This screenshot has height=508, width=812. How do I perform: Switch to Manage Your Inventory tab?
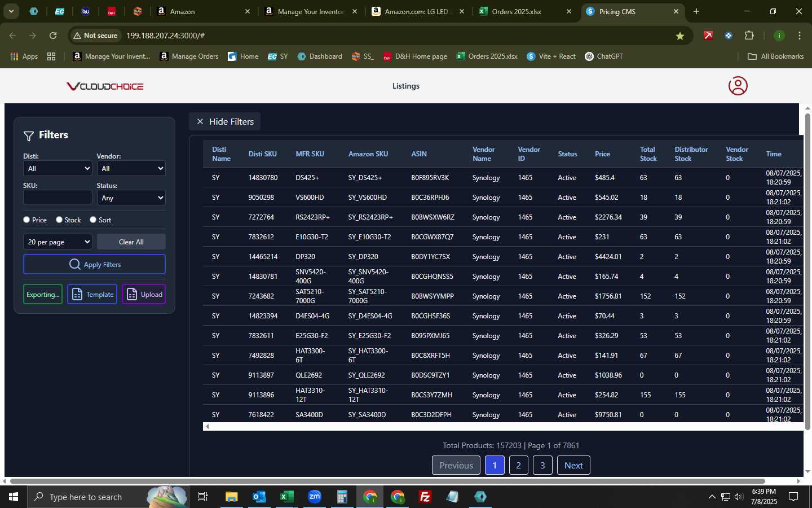311,11
